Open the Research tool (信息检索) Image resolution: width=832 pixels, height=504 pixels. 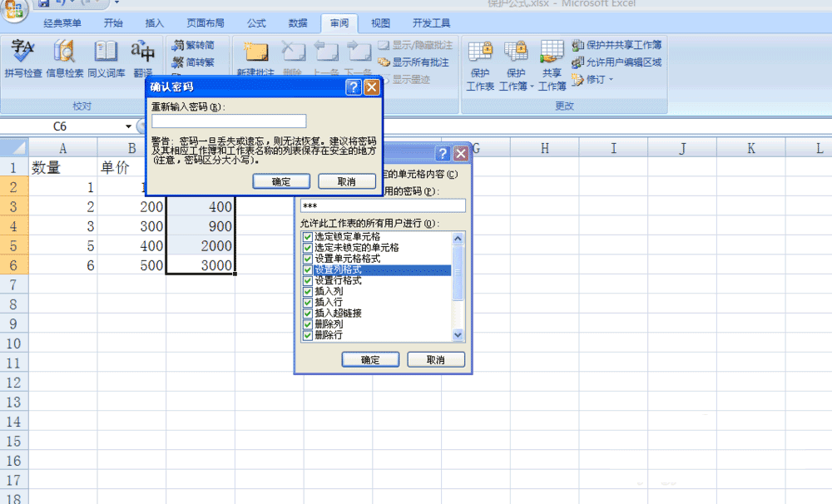tap(64, 58)
